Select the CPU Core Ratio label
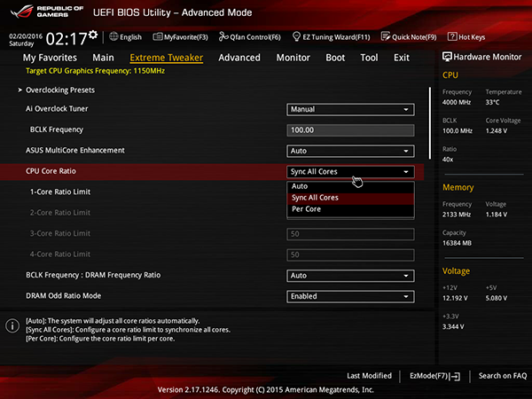 click(x=51, y=171)
